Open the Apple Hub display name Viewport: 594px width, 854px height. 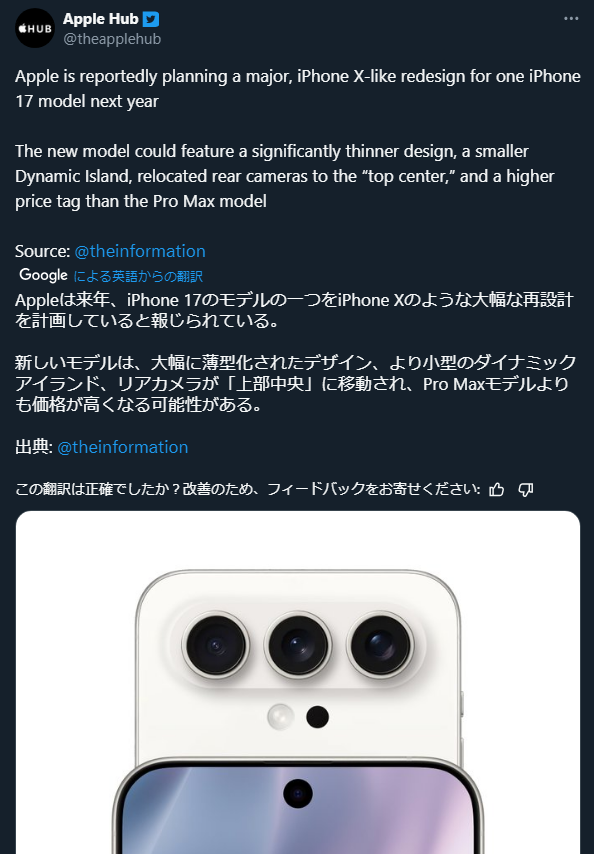click(x=101, y=19)
